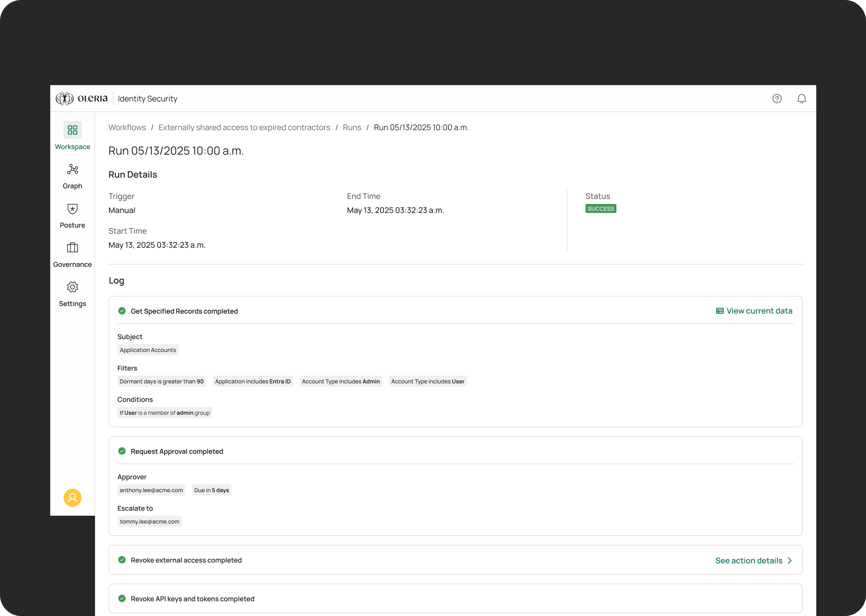Expand the Revoke API keys log entry
The width and height of the screenshot is (866, 616).
[x=192, y=599]
